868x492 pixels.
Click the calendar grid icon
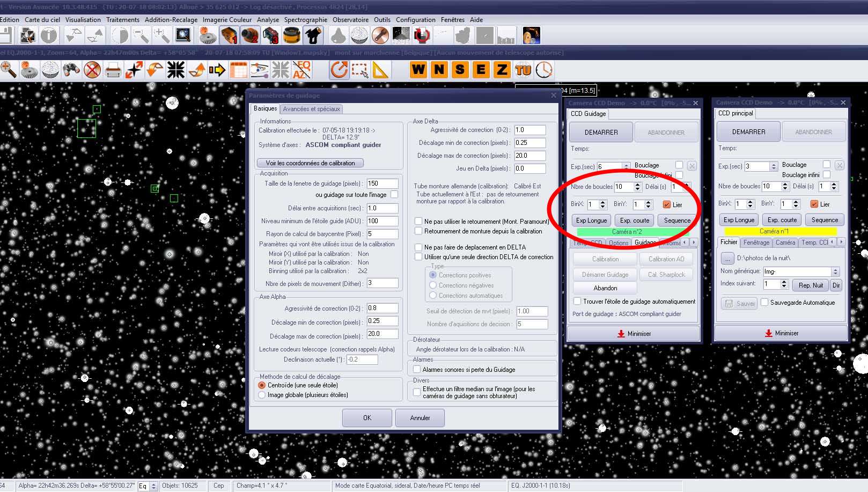coord(238,70)
